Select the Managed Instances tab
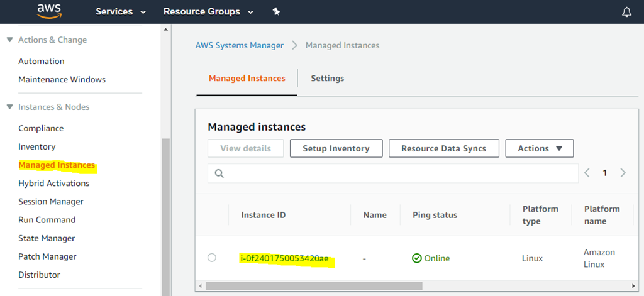Image resolution: width=644 pixels, height=296 pixels. point(247,78)
